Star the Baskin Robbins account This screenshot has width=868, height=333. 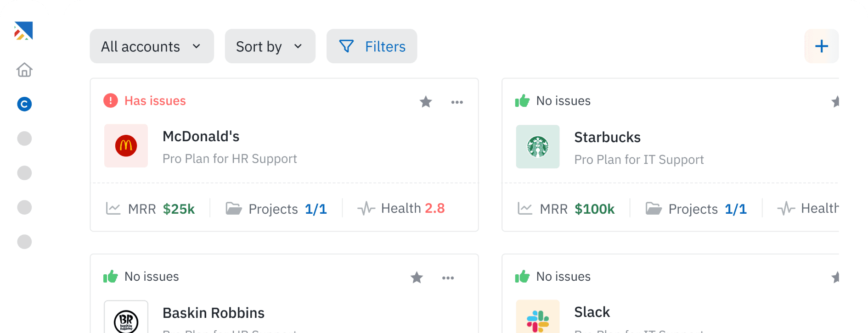point(417,277)
